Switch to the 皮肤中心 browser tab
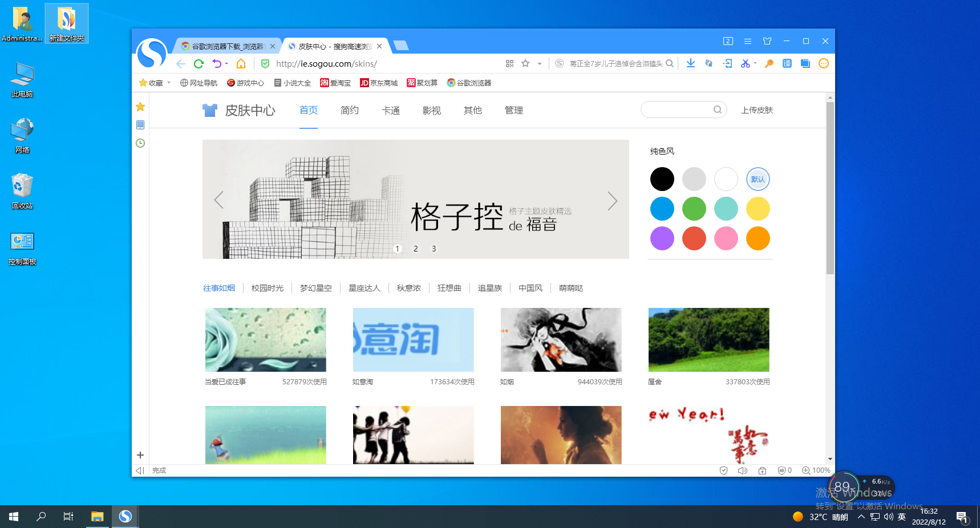The image size is (980, 528). (330, 46)
